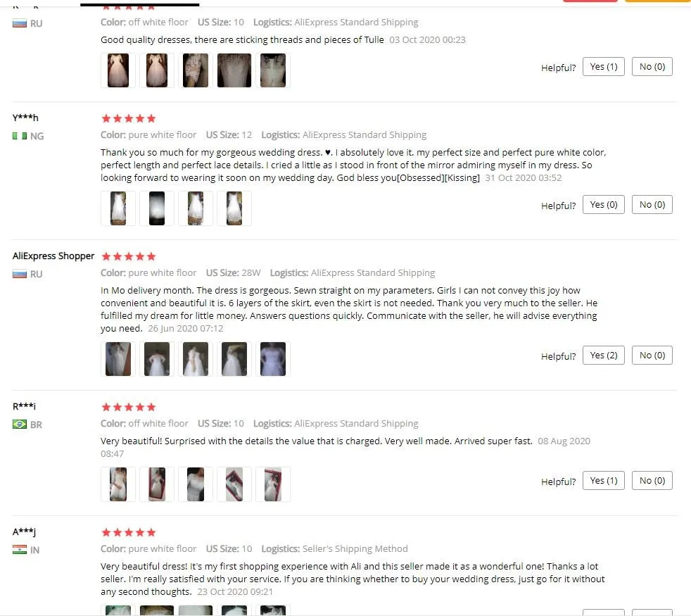Click the India flag icon beside IN

[x=20, y=549]
